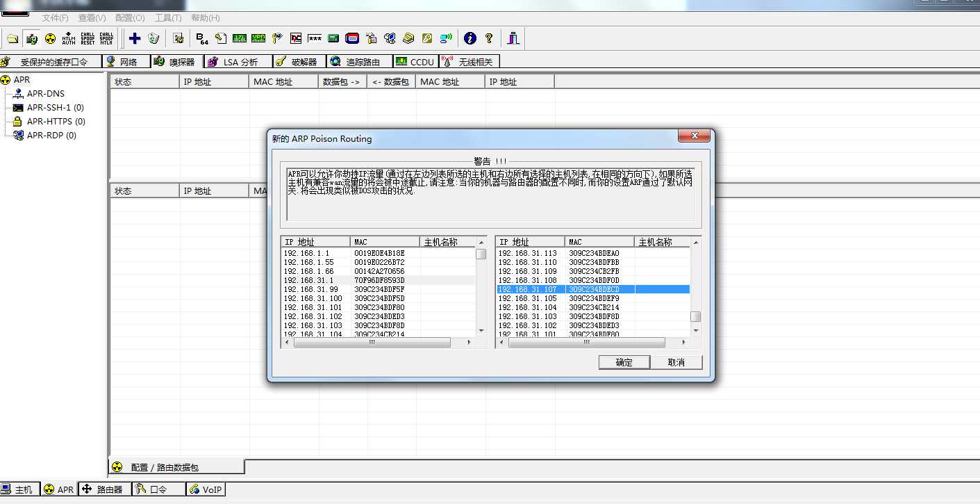Select the APR root tree node

click(x=22, y=80)
